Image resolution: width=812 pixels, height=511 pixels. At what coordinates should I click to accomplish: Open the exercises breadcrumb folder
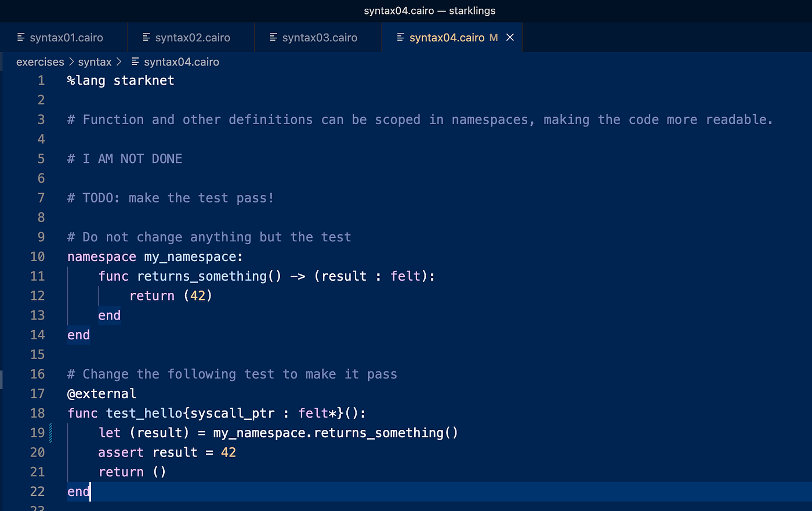(40, 62)
